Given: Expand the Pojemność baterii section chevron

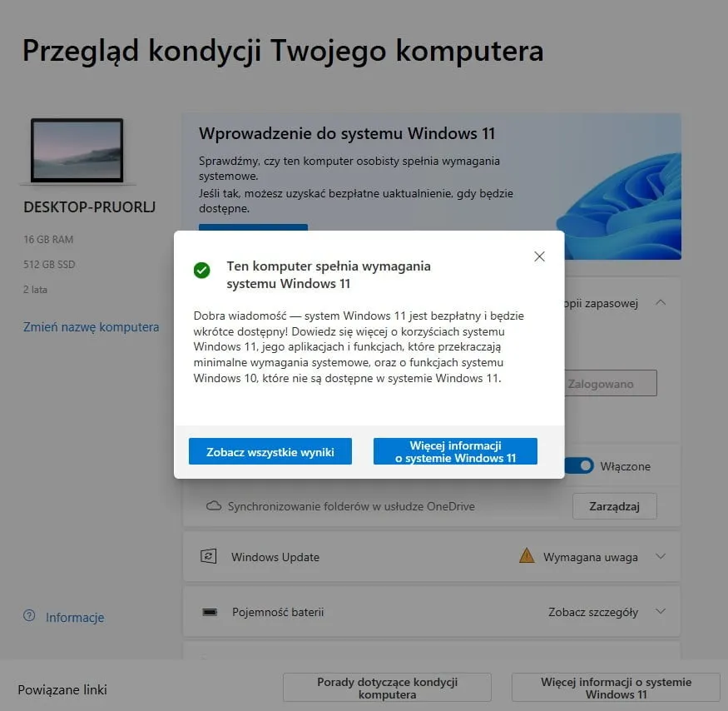Looking at the screenshot, I should click(x=661, y=612).
